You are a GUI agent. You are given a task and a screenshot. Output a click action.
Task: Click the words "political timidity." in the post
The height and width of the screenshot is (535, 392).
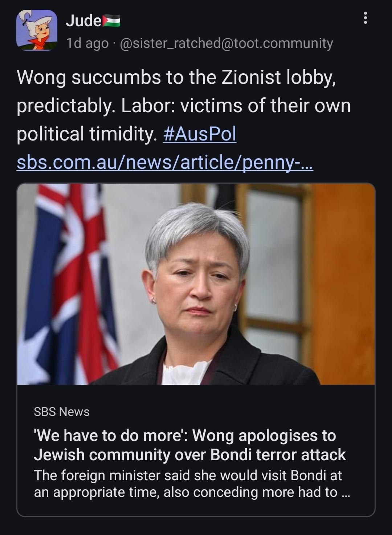(x=86, y=134)
